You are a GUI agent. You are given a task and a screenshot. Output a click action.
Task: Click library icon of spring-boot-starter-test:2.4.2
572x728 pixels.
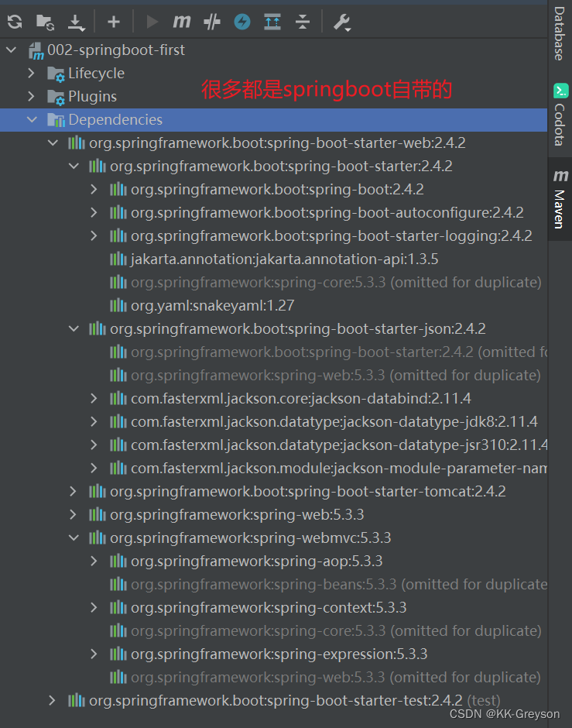(x=76, y=700)
